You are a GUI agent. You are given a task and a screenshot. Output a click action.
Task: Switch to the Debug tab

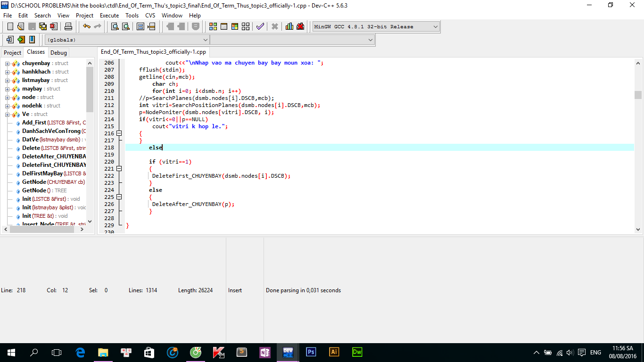coord(58,53)
